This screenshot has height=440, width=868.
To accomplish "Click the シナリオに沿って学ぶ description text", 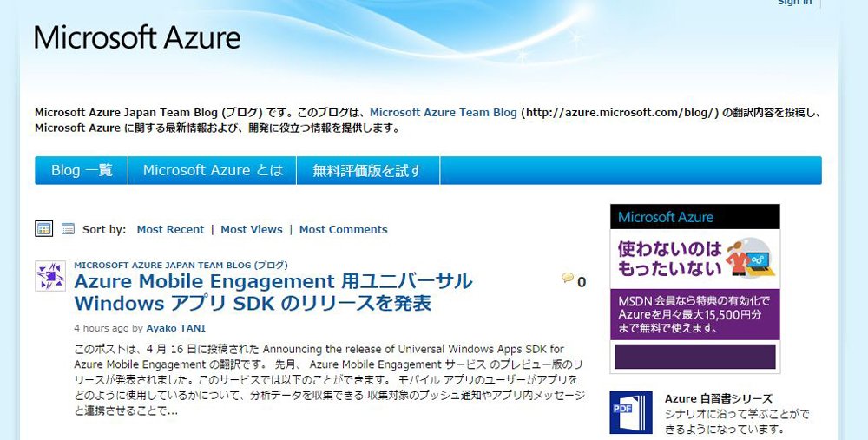I will 736,422.
